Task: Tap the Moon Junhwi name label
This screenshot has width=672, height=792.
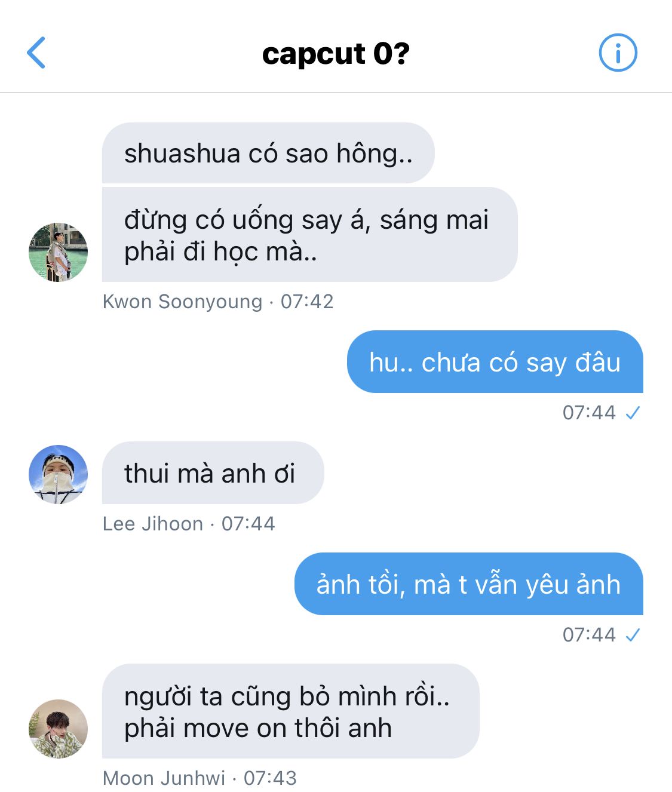Action: 164,778
